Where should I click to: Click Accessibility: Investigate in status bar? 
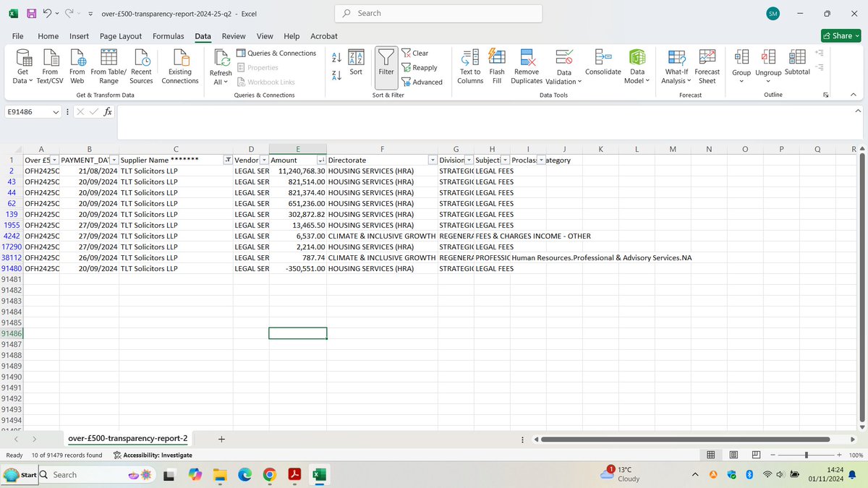point(153,455)
